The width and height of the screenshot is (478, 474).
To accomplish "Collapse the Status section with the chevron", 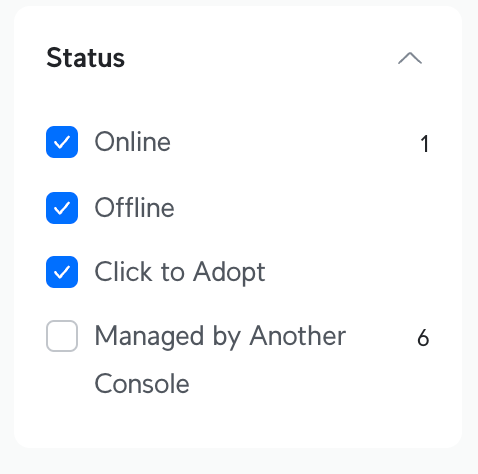I will 410,58.
